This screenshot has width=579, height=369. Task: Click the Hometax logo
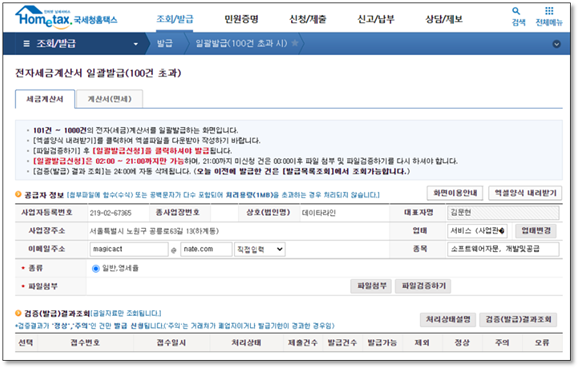click(x=66, y=18)
